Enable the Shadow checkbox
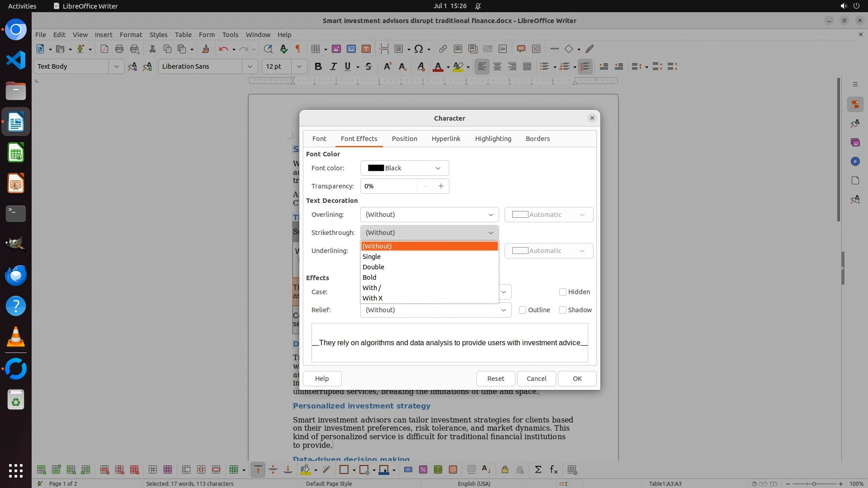The height and width of the screenshot is (488, 868). point(563,310)
